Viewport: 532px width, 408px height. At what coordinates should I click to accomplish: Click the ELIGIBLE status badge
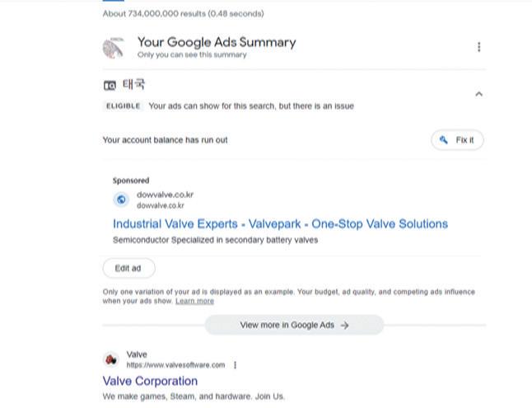(123, 106)
